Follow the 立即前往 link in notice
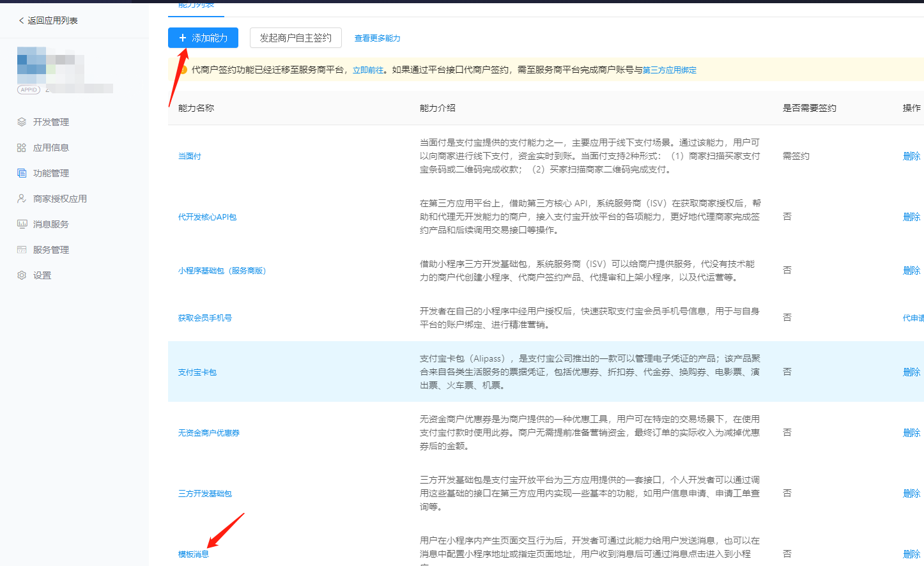 coord(368,70)
